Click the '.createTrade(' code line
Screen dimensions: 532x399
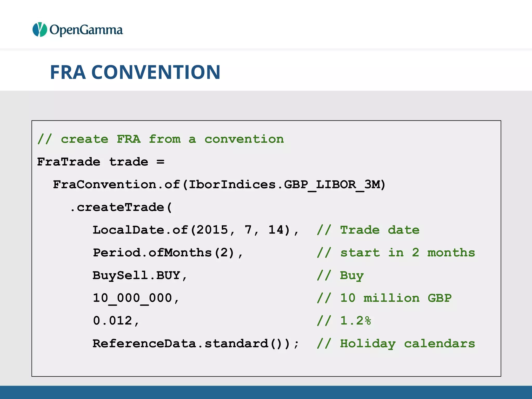click(121, 207)
